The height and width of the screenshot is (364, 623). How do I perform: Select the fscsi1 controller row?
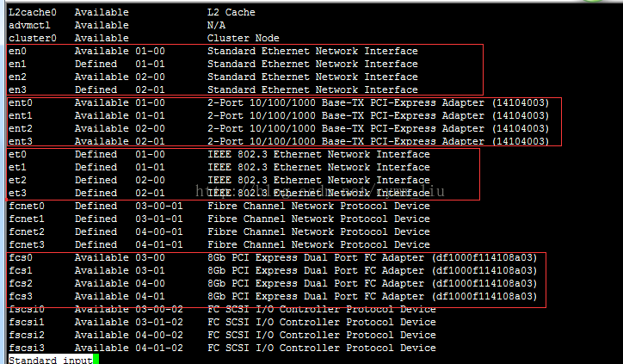click(223, 323)
